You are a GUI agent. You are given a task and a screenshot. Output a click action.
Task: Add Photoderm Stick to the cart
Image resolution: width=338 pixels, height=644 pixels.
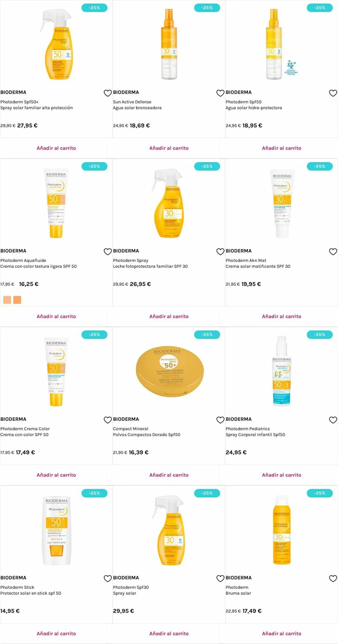click(x=56, y=634)
